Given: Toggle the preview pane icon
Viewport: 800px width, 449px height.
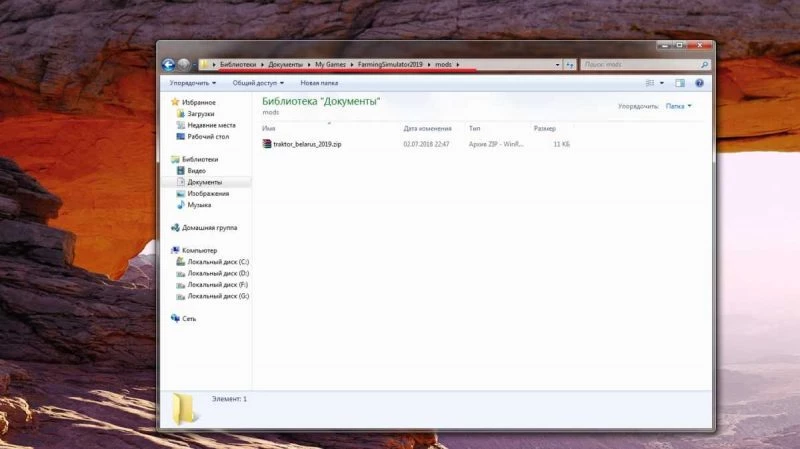Looking at the screenshot, I should coord(680,83).
